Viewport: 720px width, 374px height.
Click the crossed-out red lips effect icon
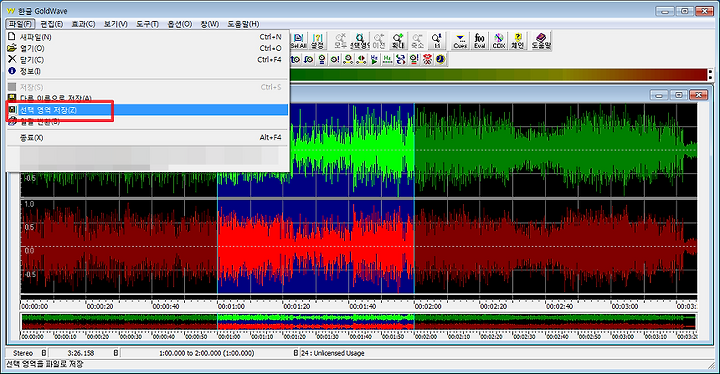(x=428, y=59)
